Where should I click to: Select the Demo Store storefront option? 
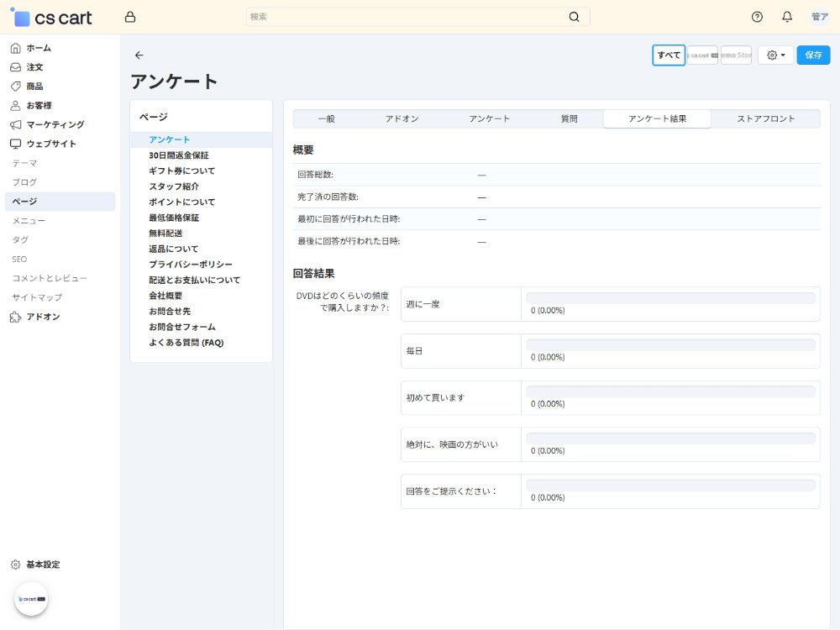[736, 55]
